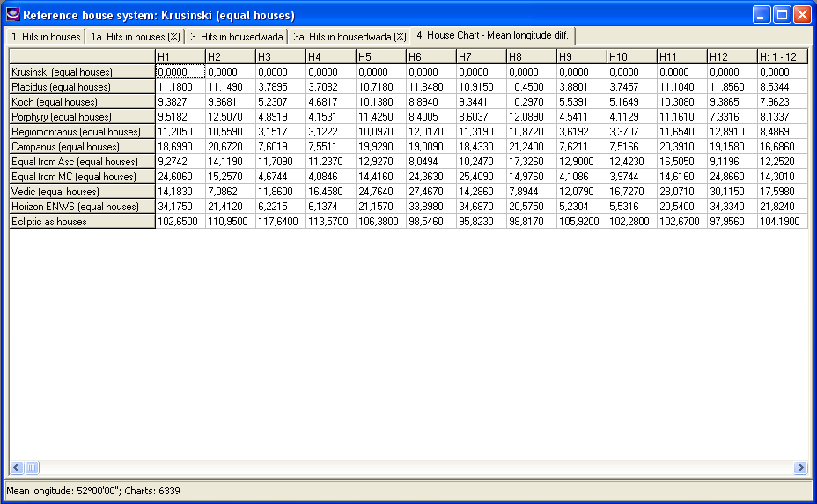Click Ecliptic total cell 104,1900
The height and width of the screenshot is (504, 817).
tap(782, 222)
